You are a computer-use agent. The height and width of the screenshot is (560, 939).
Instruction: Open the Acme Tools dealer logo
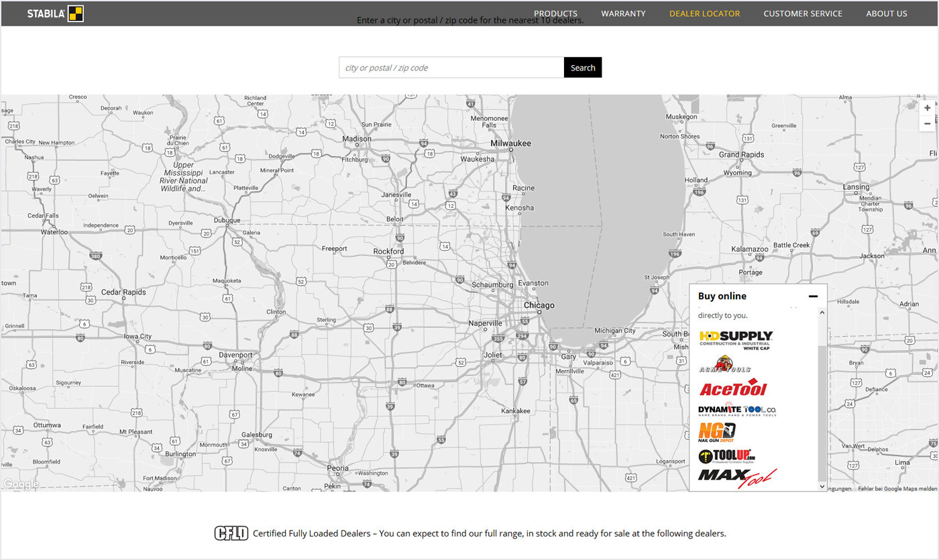click(724, 364)
